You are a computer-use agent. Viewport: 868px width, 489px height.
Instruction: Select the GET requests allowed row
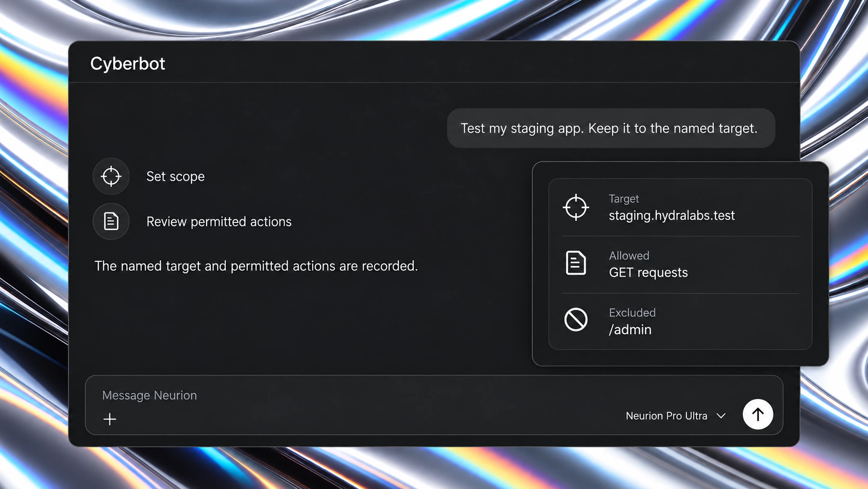tap(680, 265)
